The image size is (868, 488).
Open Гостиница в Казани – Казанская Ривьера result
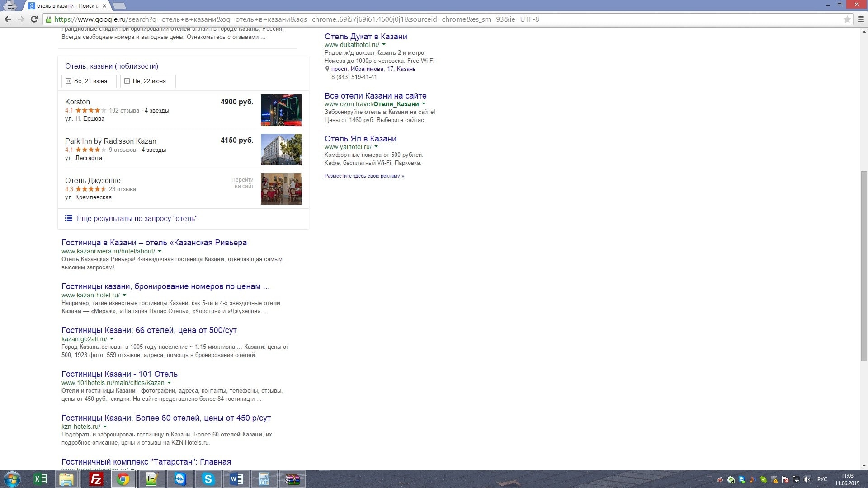[154, 243]
